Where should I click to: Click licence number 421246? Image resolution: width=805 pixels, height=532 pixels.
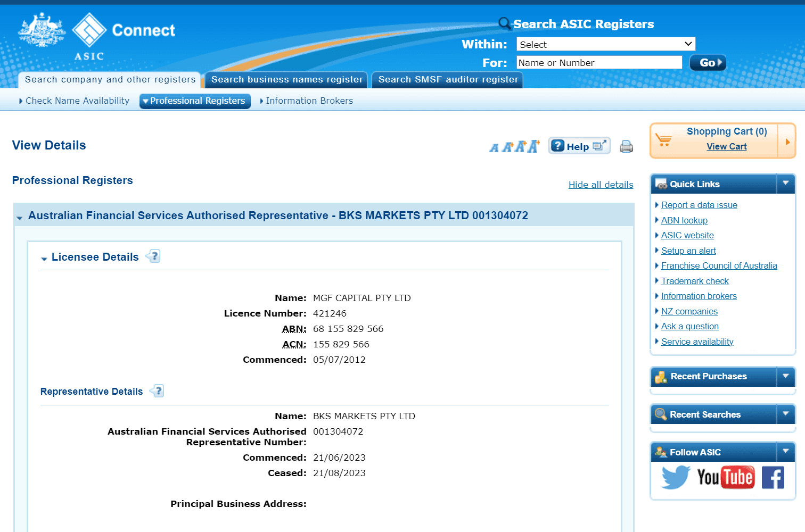[330, 313]
